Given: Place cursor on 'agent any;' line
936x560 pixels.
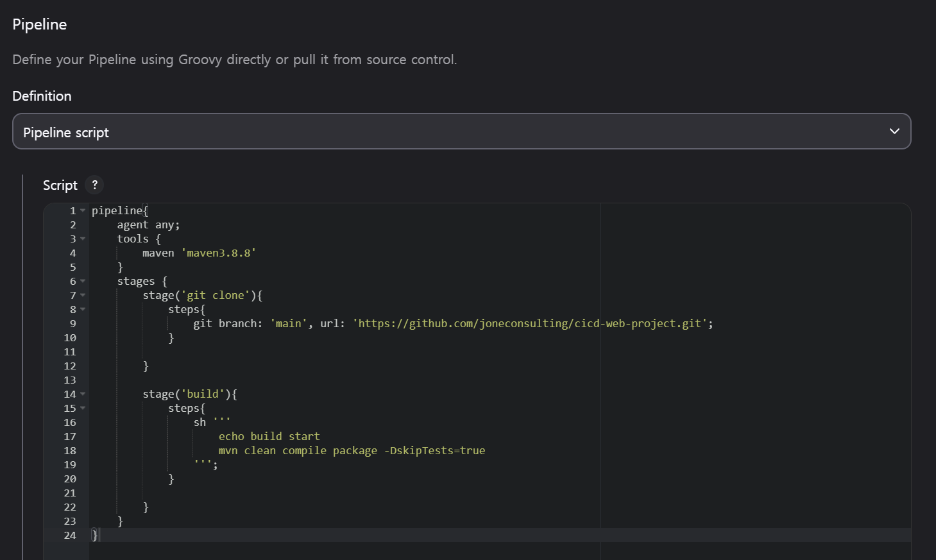Looking at the screenshot, I should [x=148, y=225].
